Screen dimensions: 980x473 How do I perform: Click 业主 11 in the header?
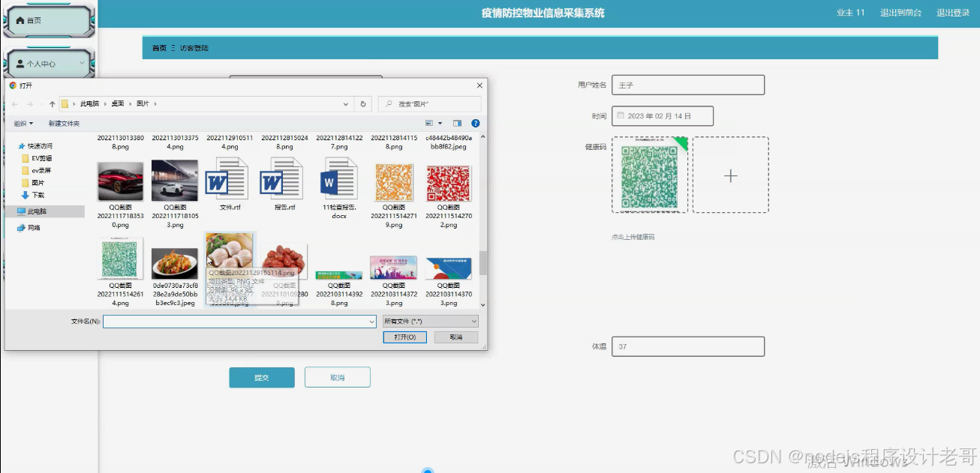pos(850,13)
